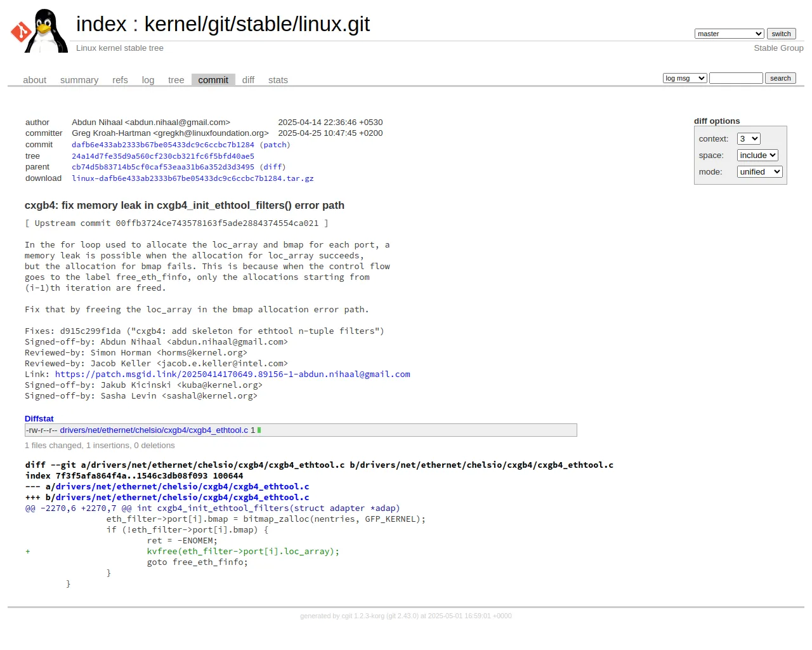Open the tree tab
Image resolution: width=812 pixels, height=650 pixels.
coord(176,80)
